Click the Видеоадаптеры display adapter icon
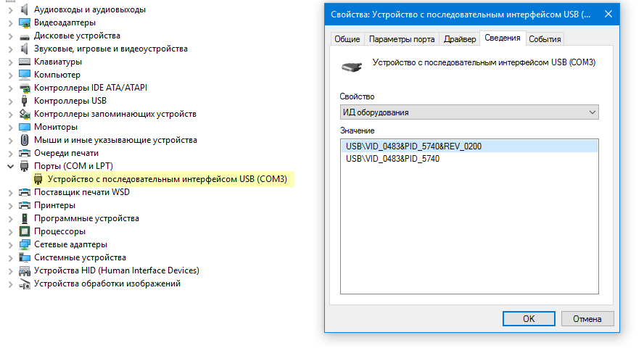Image resolution: width=644 pixels, height=364 pixels. point(25,22)
